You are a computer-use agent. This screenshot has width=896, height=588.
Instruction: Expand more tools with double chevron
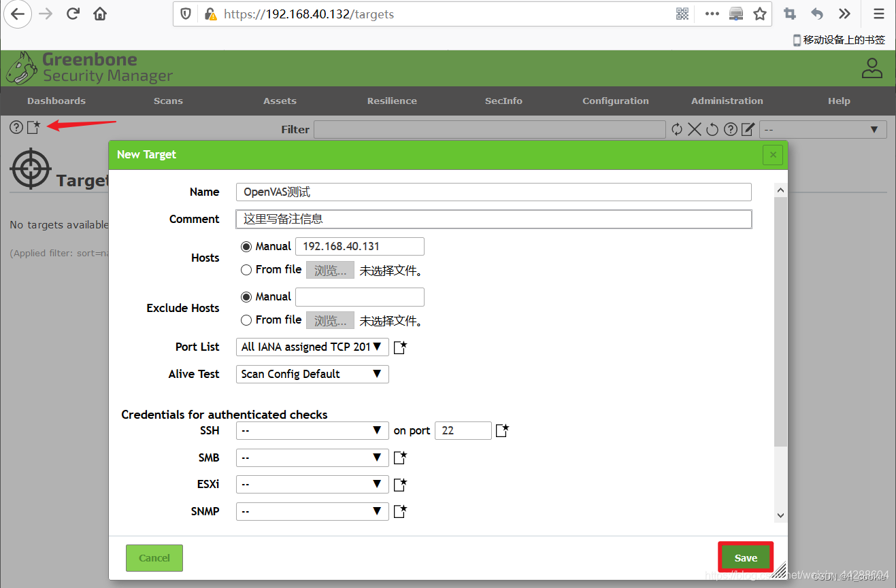click(x=844, y=14)
